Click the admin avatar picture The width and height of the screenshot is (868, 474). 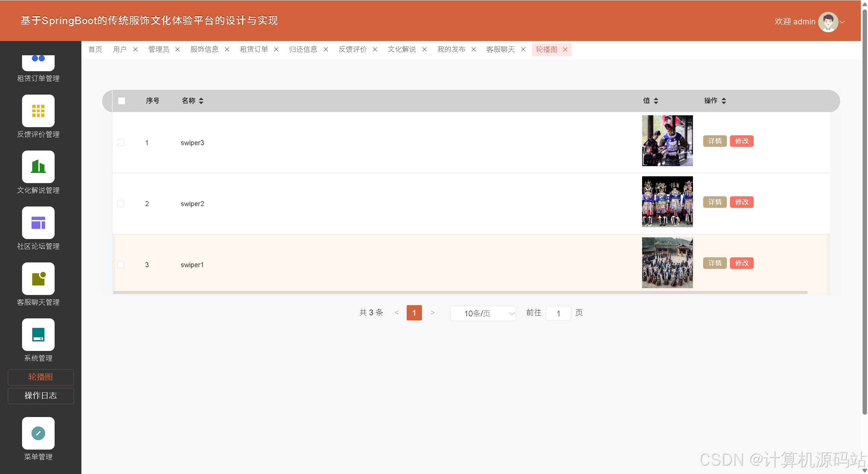828,22
